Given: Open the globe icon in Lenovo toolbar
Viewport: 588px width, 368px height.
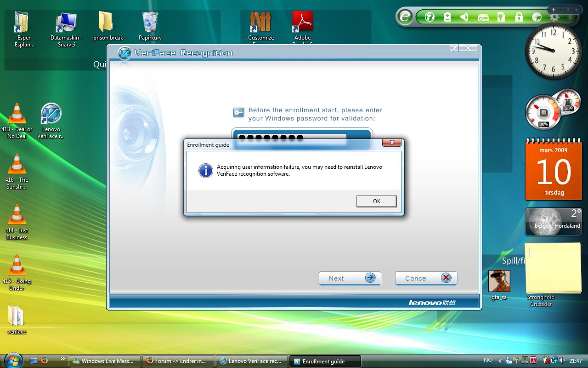Looking at the screenshot, I should (x=430, y=17).
